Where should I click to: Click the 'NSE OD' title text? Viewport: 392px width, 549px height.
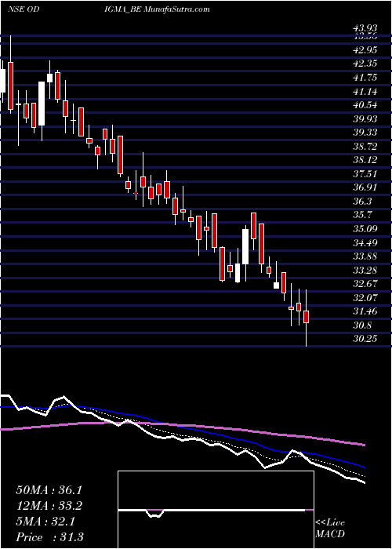pyautogui.click(x=23, y=9)
